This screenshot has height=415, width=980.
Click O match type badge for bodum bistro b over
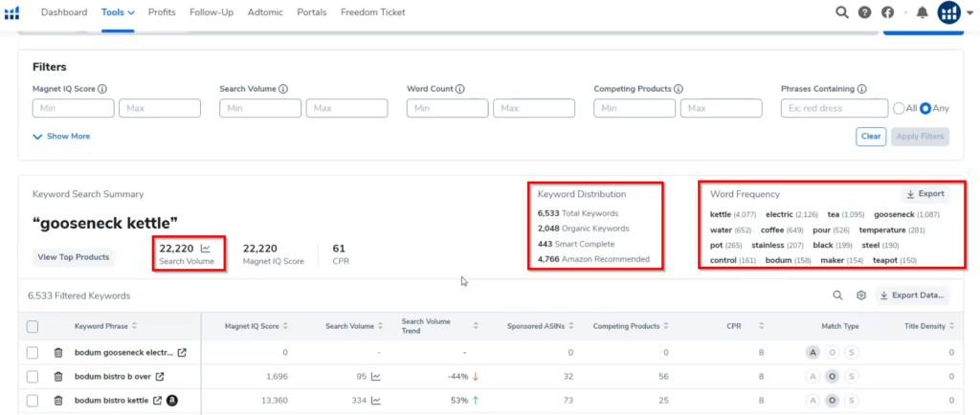click(x=832, y=377)
